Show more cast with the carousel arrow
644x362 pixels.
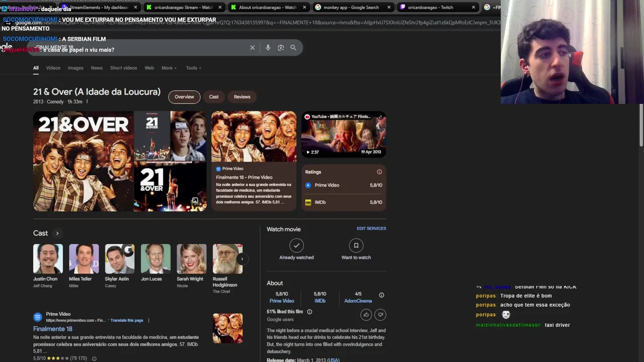pyautogui.click(x=242, y=259)
